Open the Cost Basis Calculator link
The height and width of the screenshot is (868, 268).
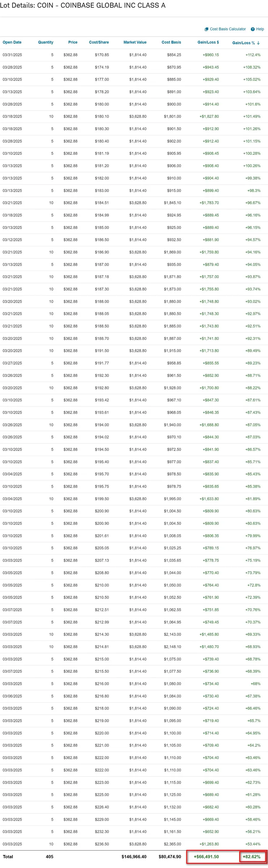228,29
